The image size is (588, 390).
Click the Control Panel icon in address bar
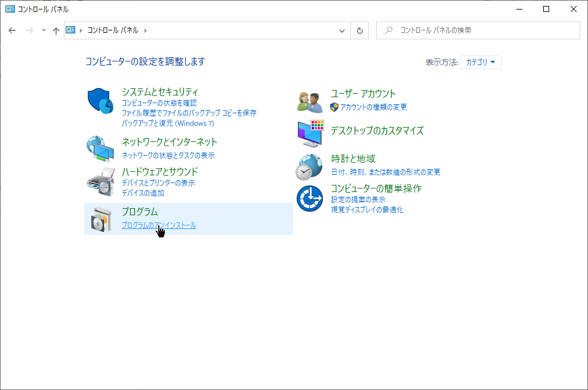click(70, 30)
